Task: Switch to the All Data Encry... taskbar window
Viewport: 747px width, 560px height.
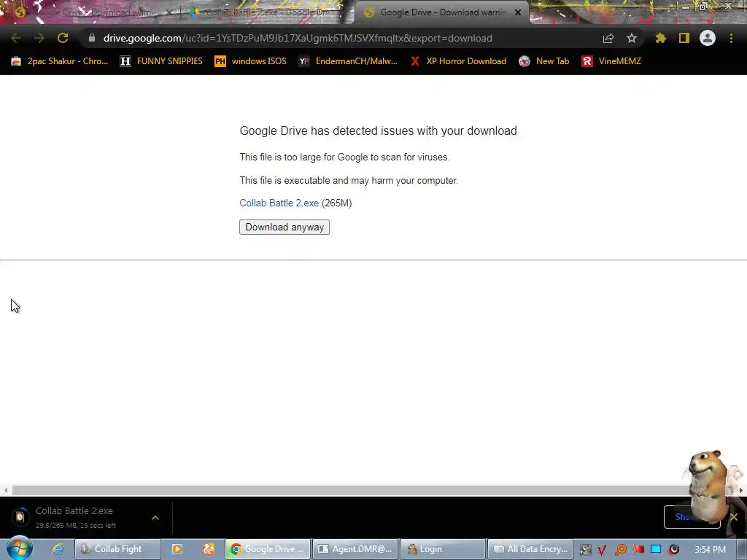Action: (530, 549)
